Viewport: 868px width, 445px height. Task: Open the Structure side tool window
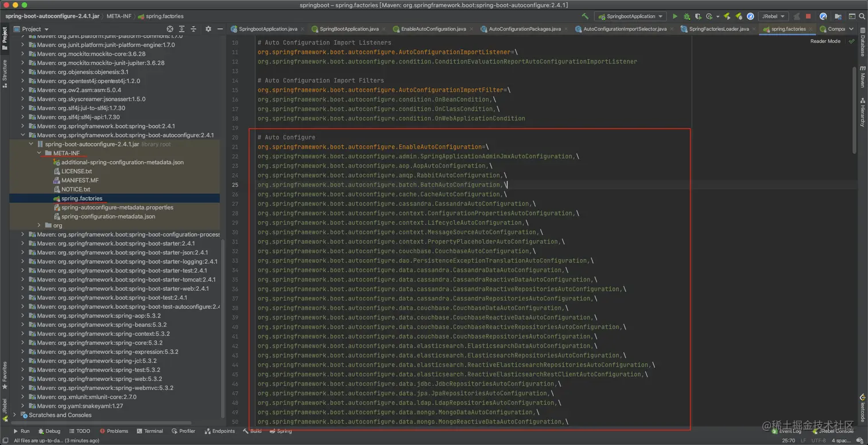coord(5,73)
